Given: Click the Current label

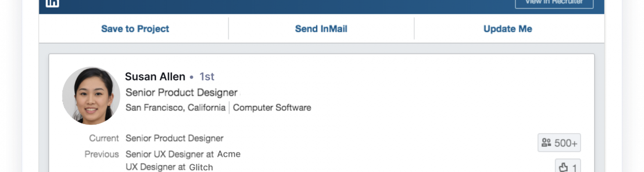Looking at the screenshot, I should [104, 138].
